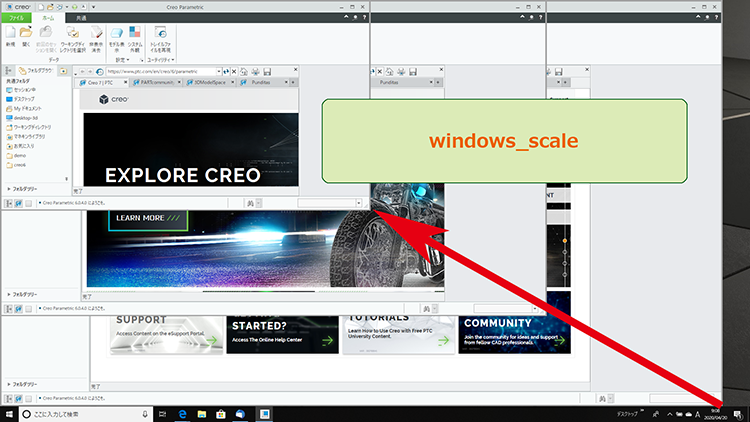
Task: Print browser page in the middle Creo window
Action: [401, 72]
